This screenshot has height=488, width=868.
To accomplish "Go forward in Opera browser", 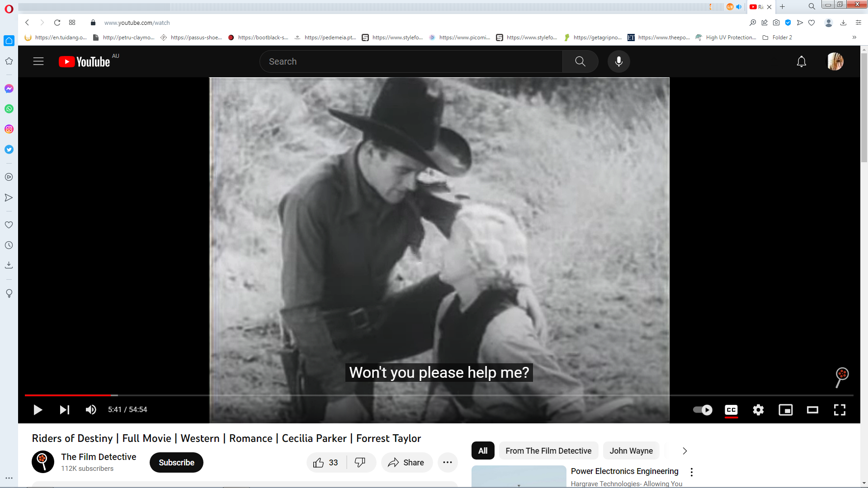I will (x=42, y=23).
